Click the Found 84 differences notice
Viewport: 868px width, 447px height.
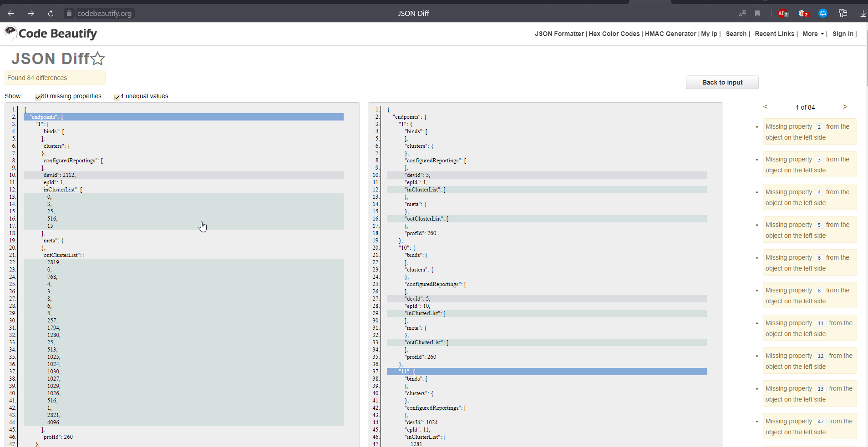[55, 78]
